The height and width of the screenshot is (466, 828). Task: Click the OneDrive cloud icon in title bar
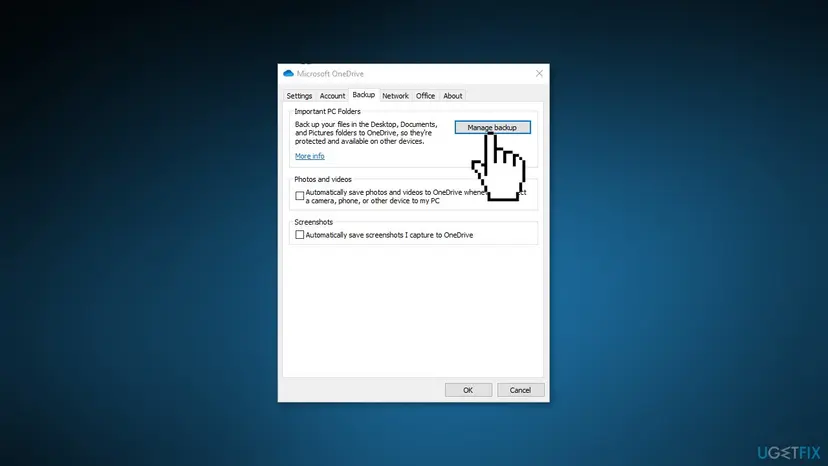[x=288, y=73]
